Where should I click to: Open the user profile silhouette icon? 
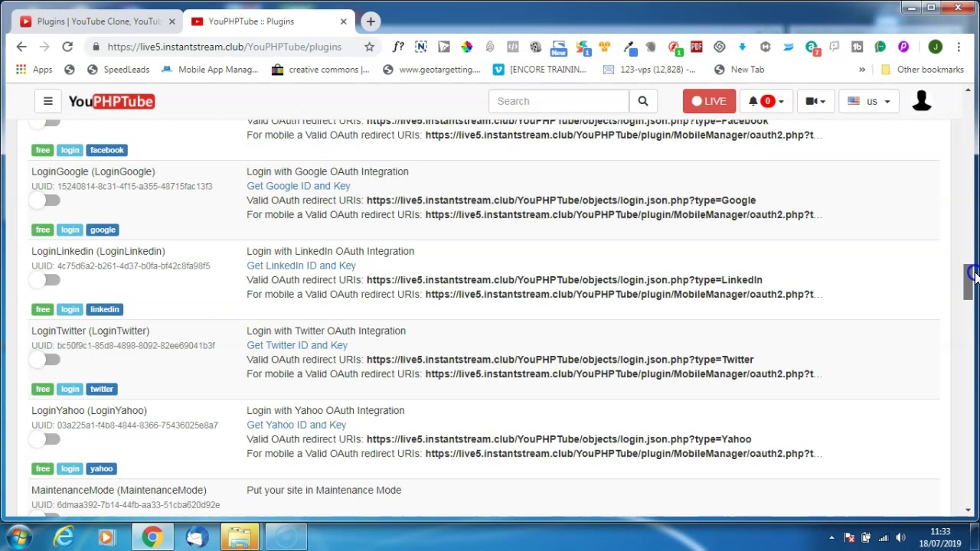coord(922,101)
